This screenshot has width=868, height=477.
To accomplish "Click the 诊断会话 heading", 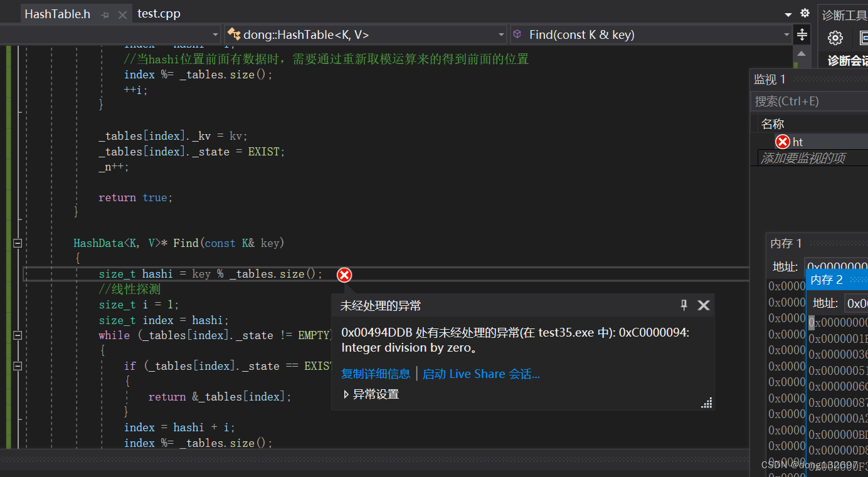I will pyautogui.click(x=848, y=61).
